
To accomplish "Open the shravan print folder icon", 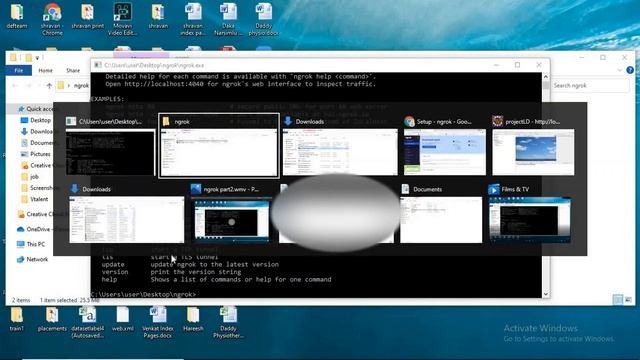I will tap(87, 16).
